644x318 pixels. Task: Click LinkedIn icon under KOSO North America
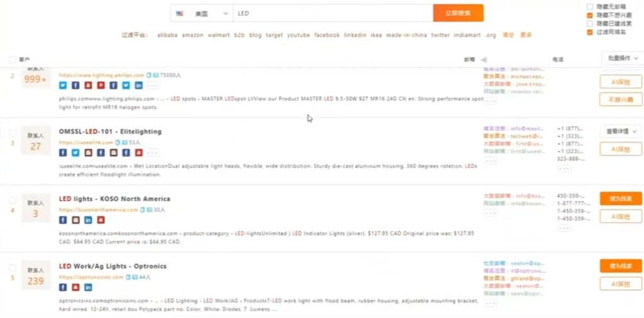click(88, 220)
